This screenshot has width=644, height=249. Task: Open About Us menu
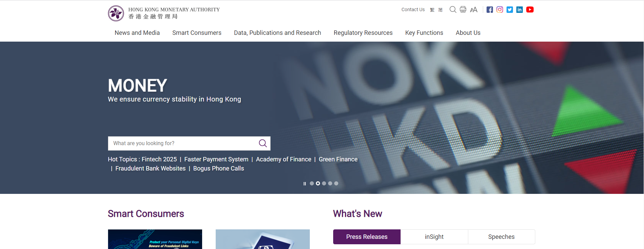(x=468, y=33)
